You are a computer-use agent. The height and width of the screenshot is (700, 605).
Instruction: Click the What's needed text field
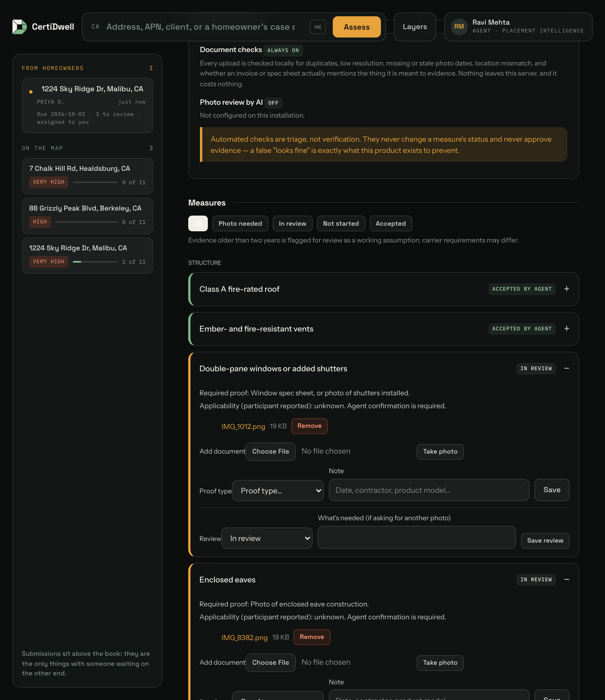[x=416, y=537]
